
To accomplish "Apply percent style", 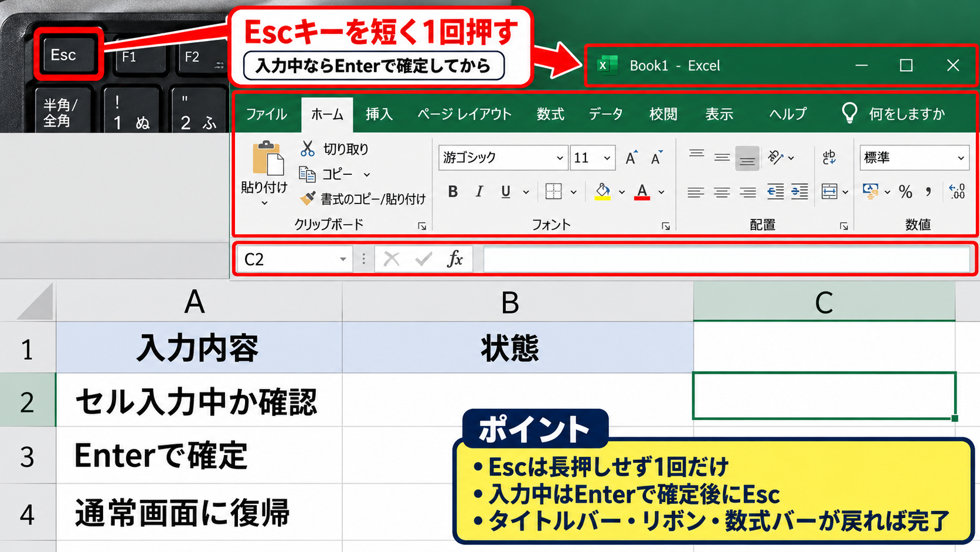I will click(906, 192).
